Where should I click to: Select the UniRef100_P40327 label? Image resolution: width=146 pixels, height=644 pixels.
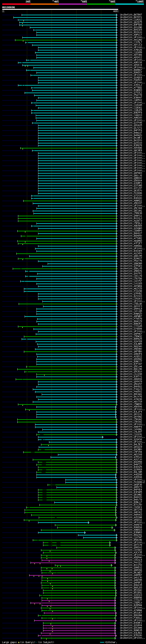pyautogui.click(x=131, y=562)
